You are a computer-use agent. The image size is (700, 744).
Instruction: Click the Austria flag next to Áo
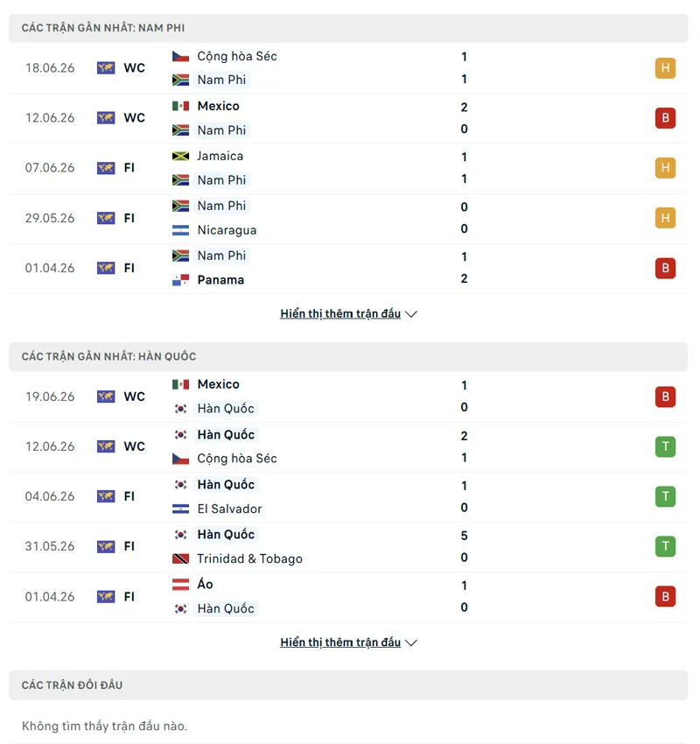click(x=180, y=584)
